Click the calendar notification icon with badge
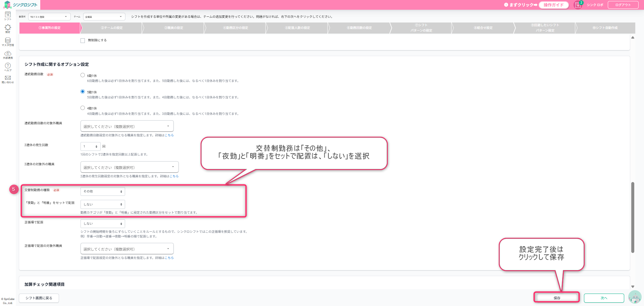644x306 pixels. point(578,5)
